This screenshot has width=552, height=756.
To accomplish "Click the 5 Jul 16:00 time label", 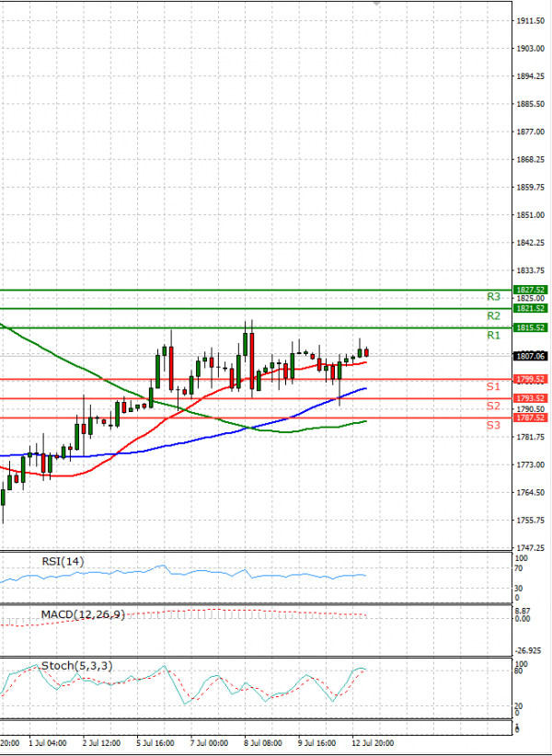I will (155, 743).
